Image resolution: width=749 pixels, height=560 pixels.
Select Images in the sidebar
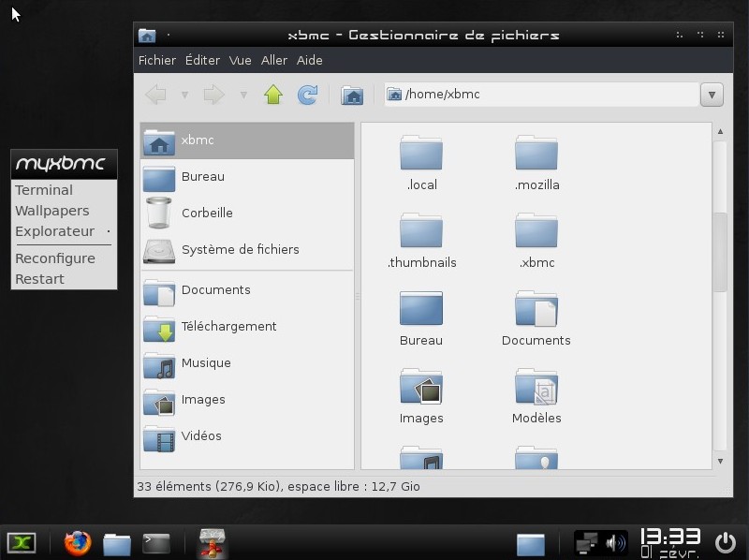point(247,400)
